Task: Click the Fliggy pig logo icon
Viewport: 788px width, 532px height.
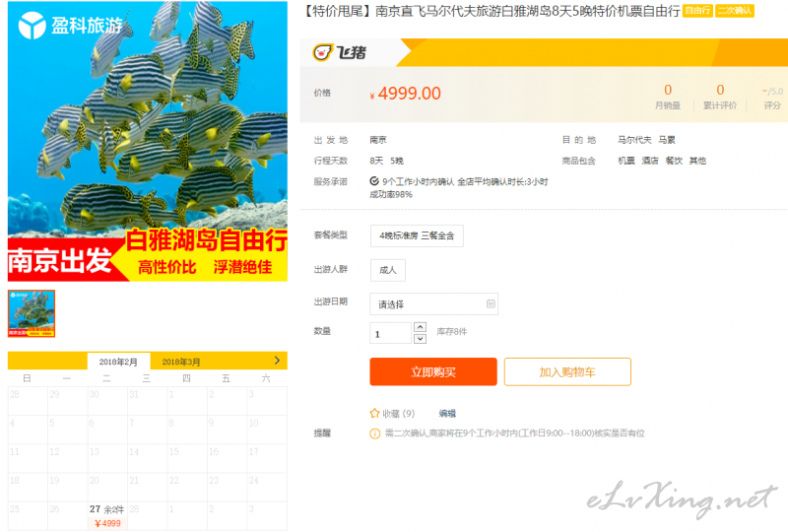Action: (323, 52)
